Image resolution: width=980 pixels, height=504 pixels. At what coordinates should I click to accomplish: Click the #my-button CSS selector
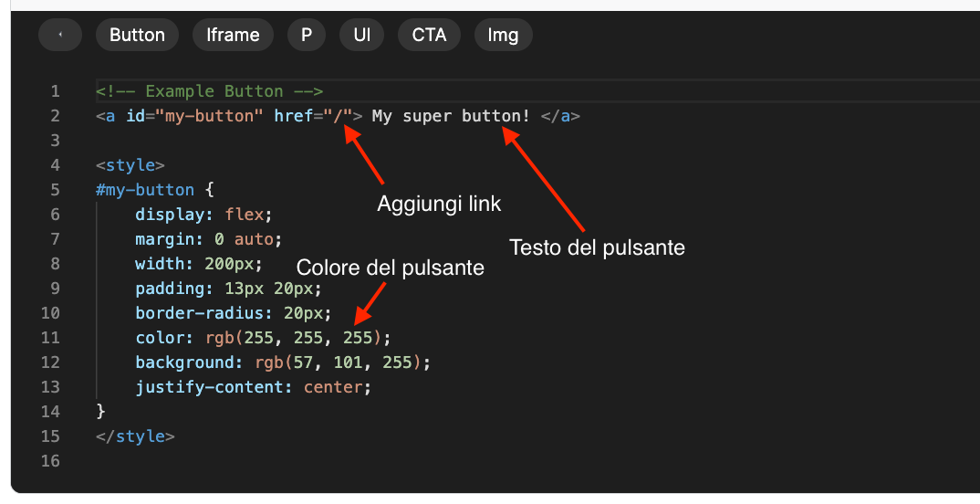tap(145, 190)
